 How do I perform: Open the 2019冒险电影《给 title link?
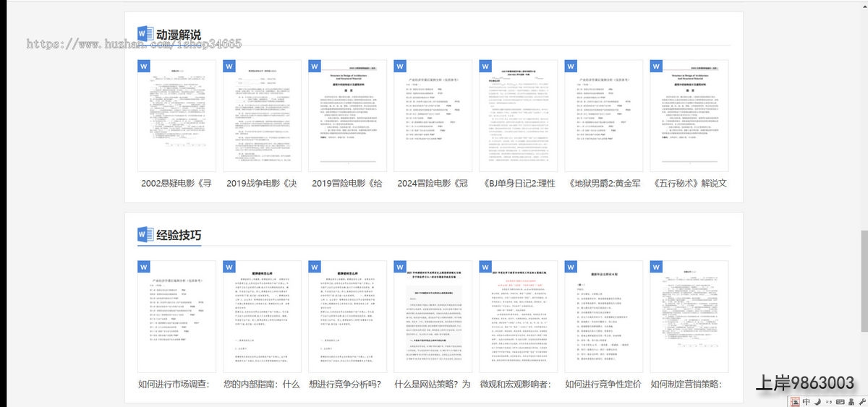point(347,184)
